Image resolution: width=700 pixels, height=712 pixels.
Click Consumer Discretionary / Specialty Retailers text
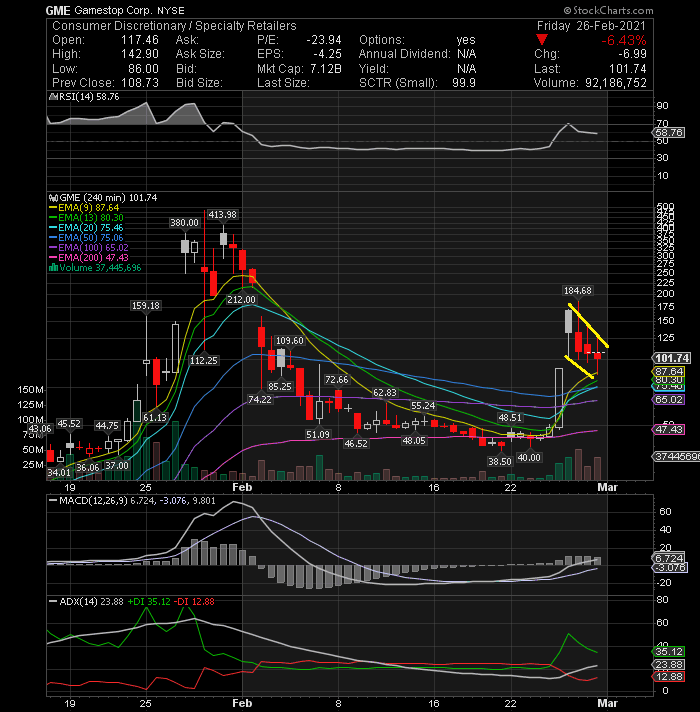174,26
